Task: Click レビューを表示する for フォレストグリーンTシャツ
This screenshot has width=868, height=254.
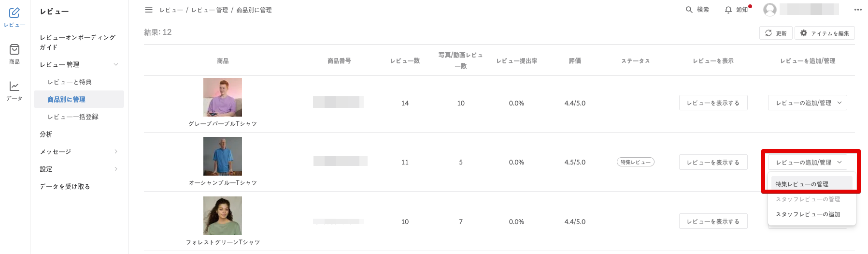Action: click(x=713, y=222)
